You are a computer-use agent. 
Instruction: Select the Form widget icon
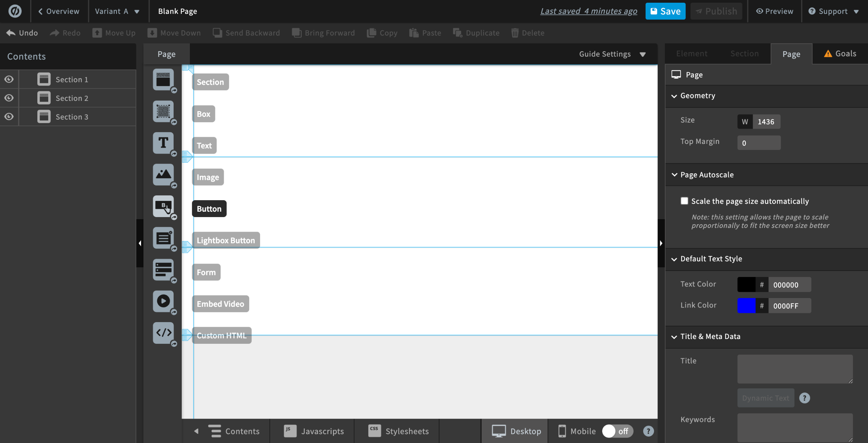(x=163, y=270)
